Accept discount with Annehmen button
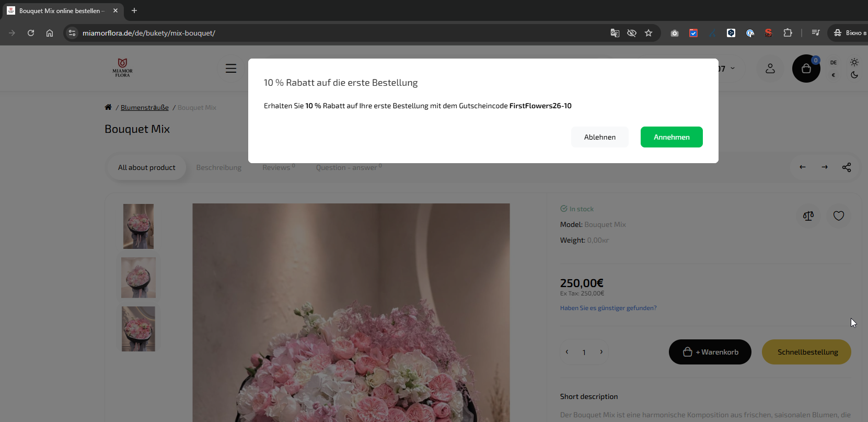This screenshot has width=868, height=422. (672, 137)
